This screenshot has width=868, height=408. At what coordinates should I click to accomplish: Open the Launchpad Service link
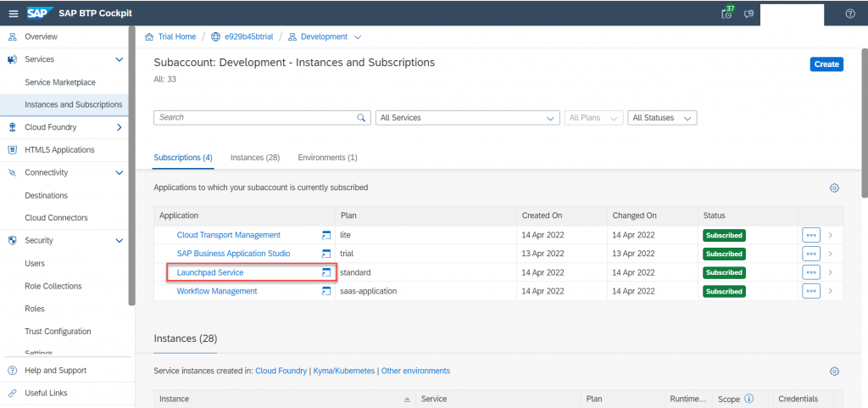[x=210, y=272]
